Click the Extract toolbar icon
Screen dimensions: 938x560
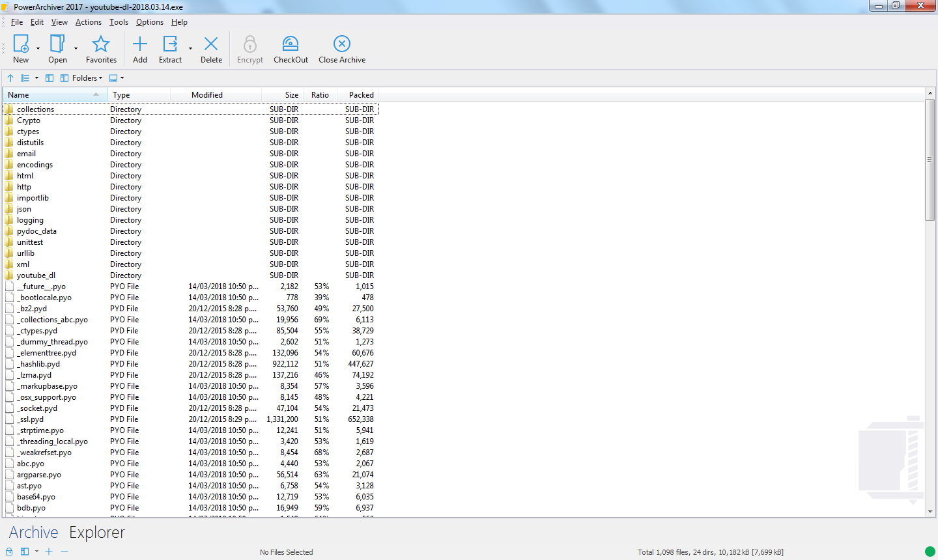pyautogui.click(x=170, y=44)
